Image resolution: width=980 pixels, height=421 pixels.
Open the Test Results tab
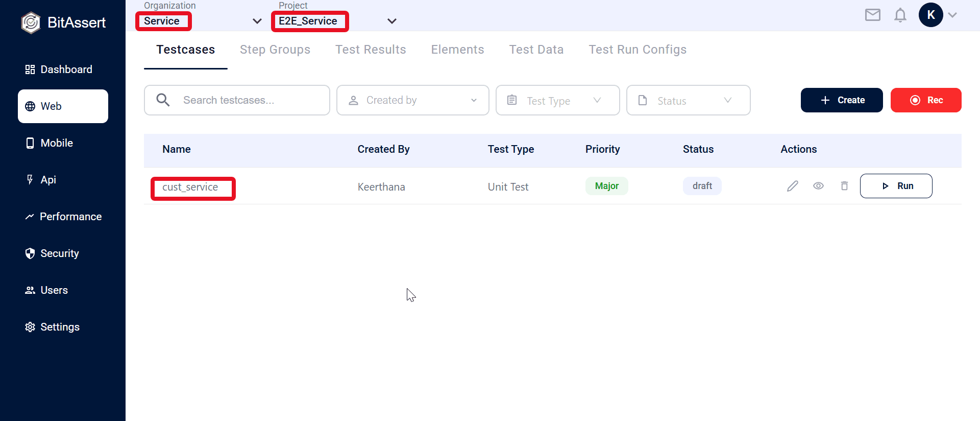pos(371,50)
